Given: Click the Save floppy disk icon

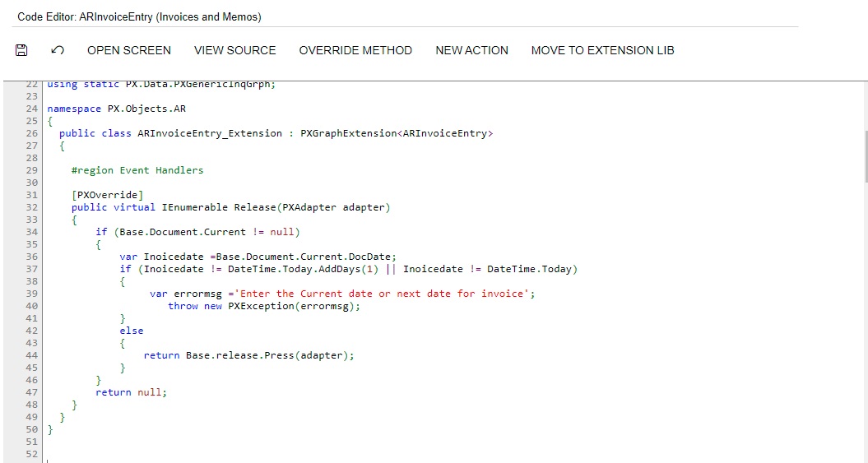Looking at the screenshot, I should [21, 50].
